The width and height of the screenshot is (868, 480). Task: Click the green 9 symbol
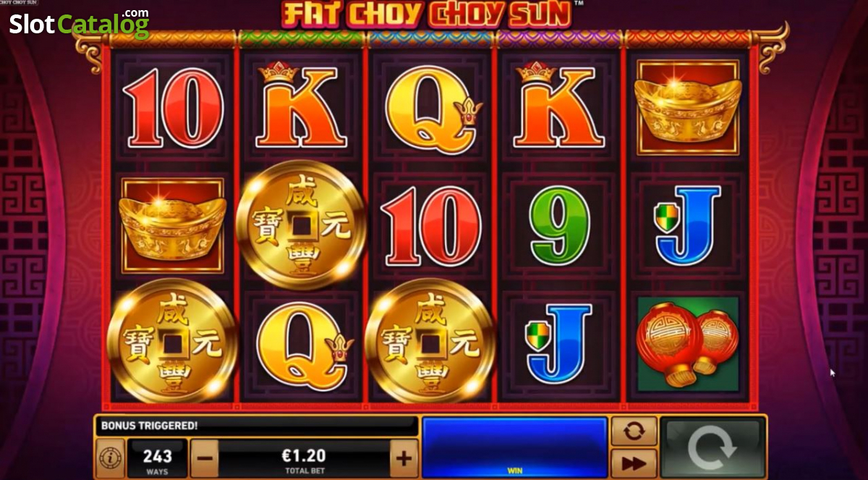click(x=559, y=225)
